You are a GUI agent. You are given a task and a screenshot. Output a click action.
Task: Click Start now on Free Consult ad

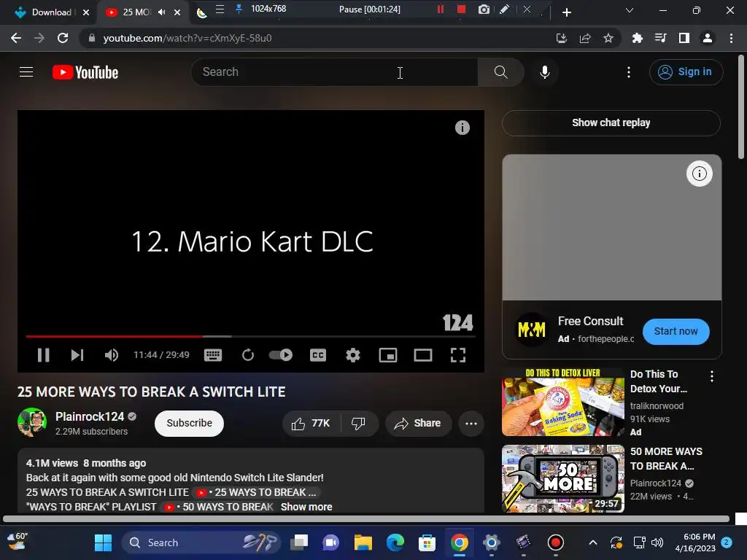(x=676, y=332)
